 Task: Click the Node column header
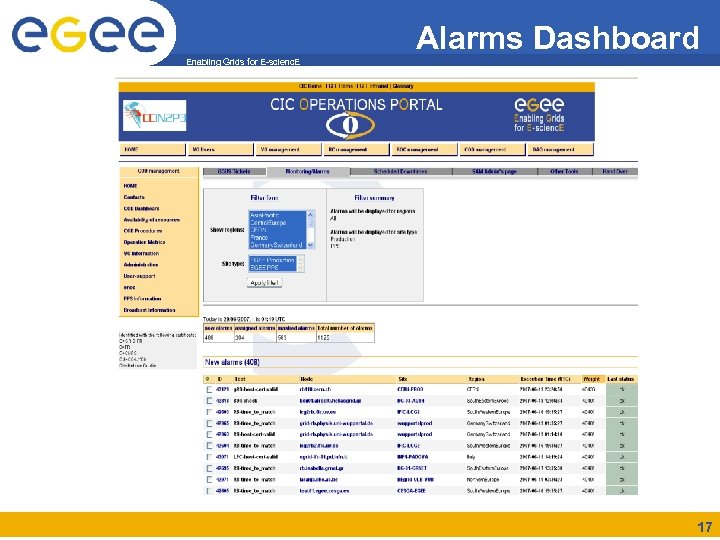306,380
